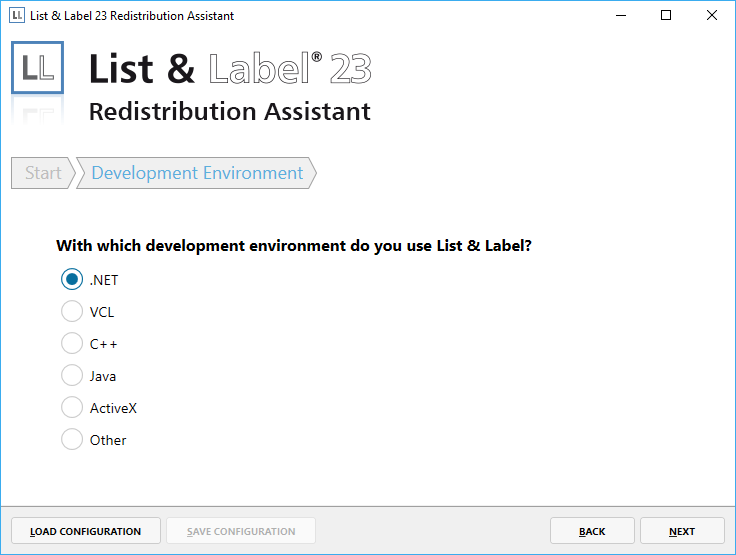Screen dimensions: 736x555
Task: Choose the ActiveX option
Action: pos(72,407)
